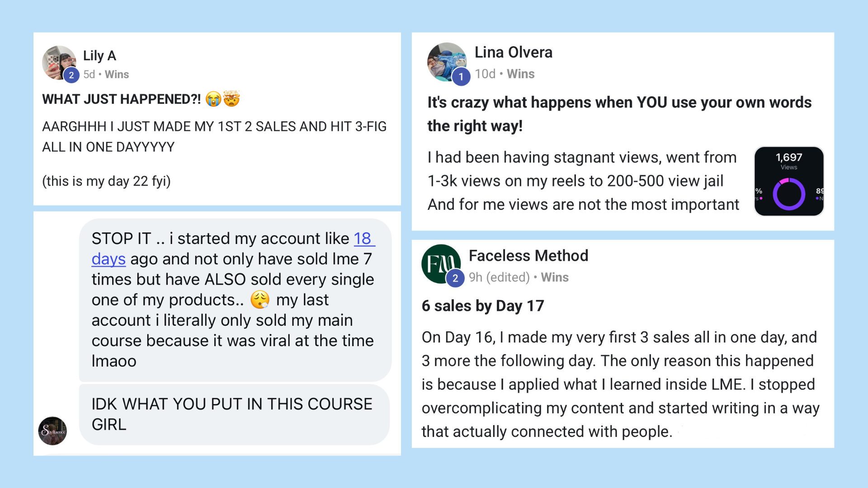Click level 2 badge on Lily's avatar
Image resolution: width=868 pixels, height=488 pixels.
tap(71, 75)
